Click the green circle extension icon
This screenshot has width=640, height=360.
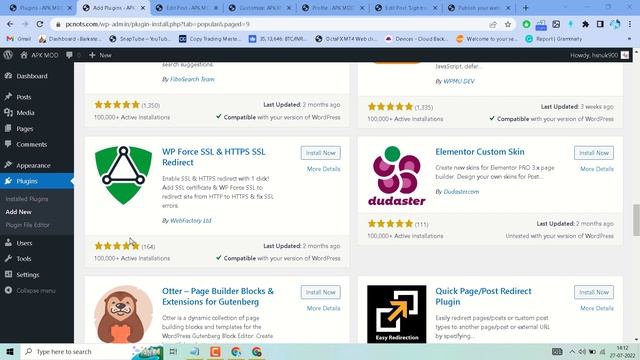[x=527, y=24]
